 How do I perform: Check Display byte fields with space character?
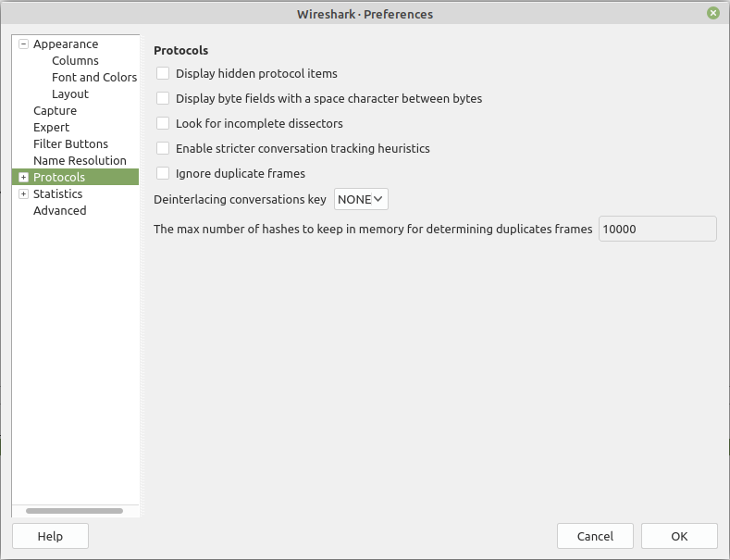pos(163,98)
